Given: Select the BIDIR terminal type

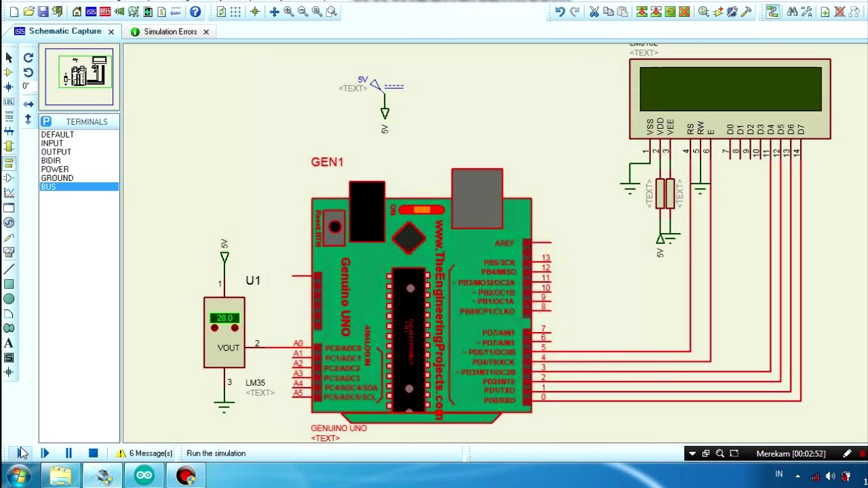Looking at the screenshot, I should 79,161.
